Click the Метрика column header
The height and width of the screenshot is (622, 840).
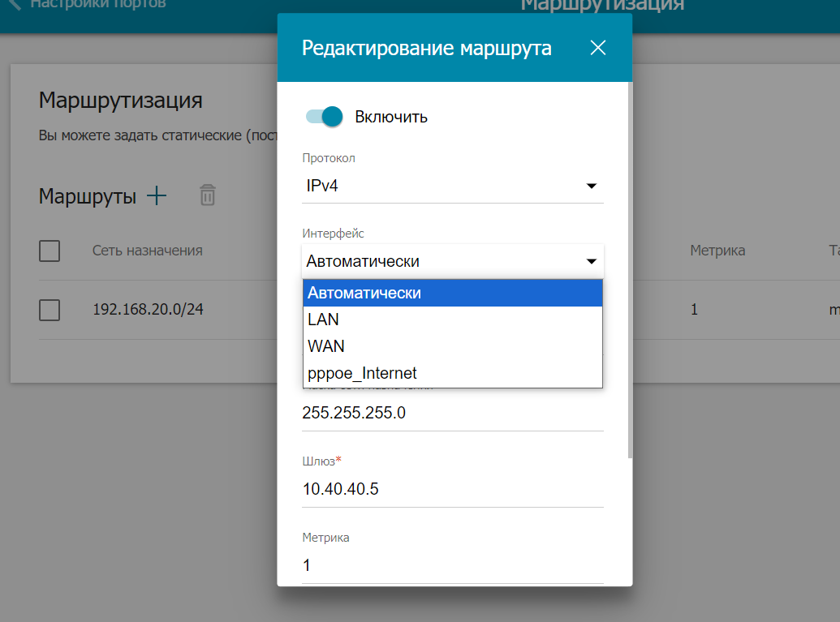717,250
